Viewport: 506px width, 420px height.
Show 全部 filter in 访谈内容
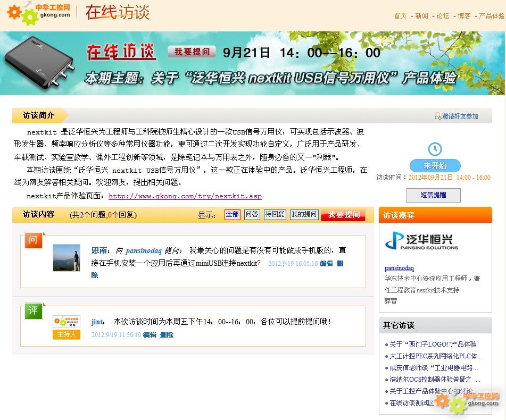(233, 214)
